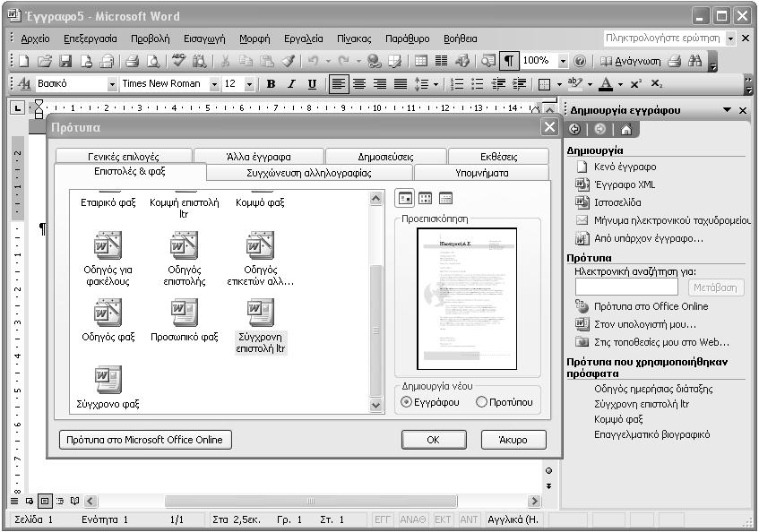Click the Save diskette toolbar icon

pos(65,61)
